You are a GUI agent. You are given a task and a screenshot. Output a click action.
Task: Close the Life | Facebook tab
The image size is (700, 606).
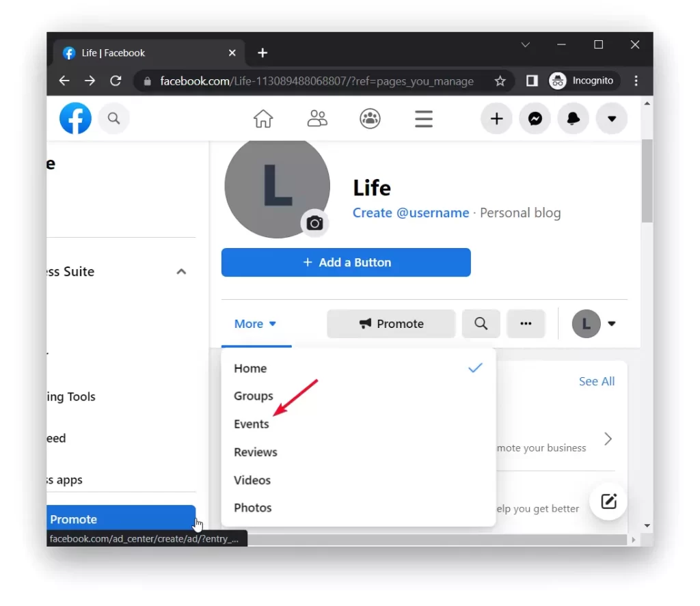pos(232,53)
